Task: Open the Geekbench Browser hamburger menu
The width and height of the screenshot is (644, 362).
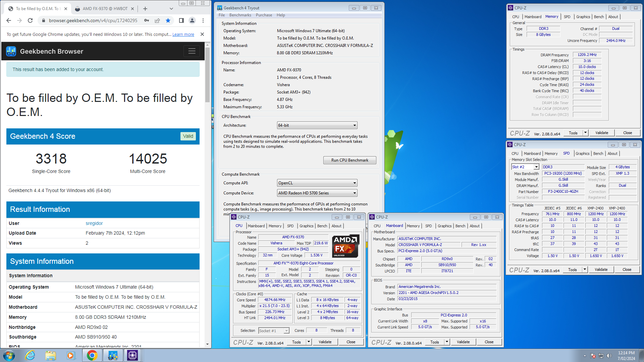Action: pos(192,51)
